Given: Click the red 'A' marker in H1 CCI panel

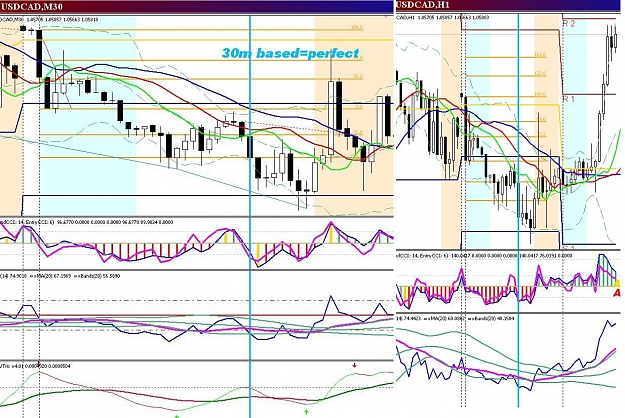Looking at the screenshot, I should [x=617, y=293].
